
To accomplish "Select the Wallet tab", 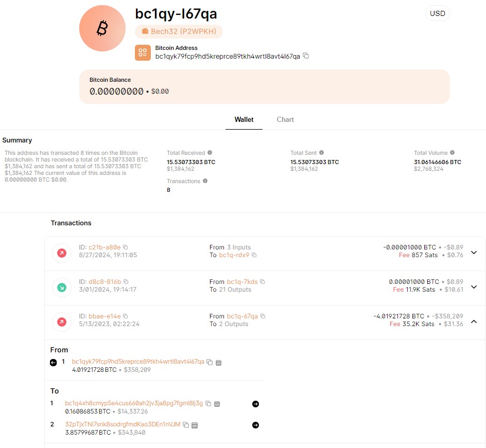I will point(244,119).
